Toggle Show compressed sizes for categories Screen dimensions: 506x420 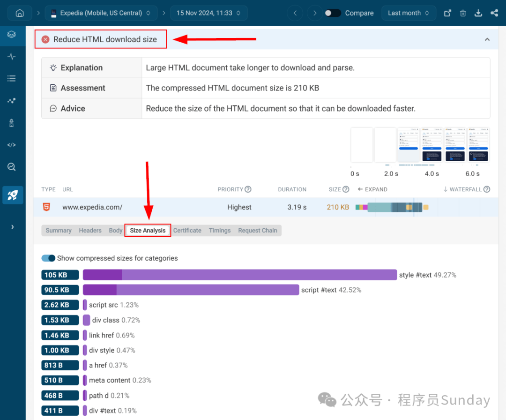click(48, 258)
